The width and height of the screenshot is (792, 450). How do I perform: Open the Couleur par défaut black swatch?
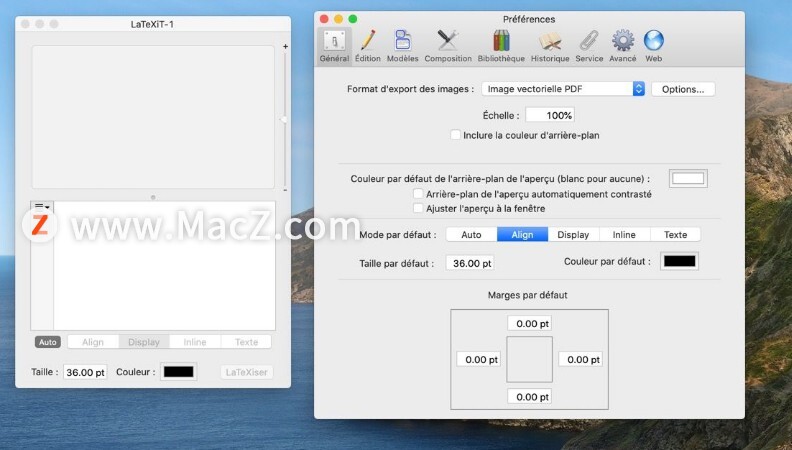pos(679,261)
